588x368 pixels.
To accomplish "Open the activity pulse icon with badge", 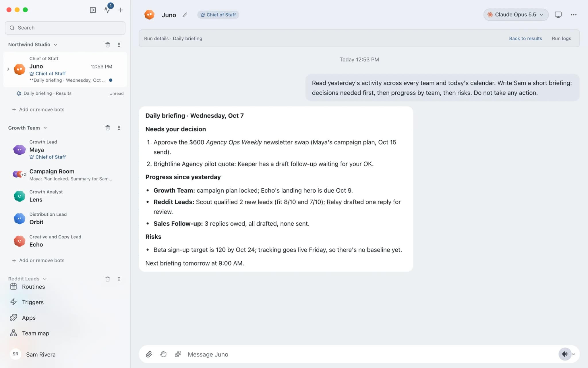I will click(107, 10).
